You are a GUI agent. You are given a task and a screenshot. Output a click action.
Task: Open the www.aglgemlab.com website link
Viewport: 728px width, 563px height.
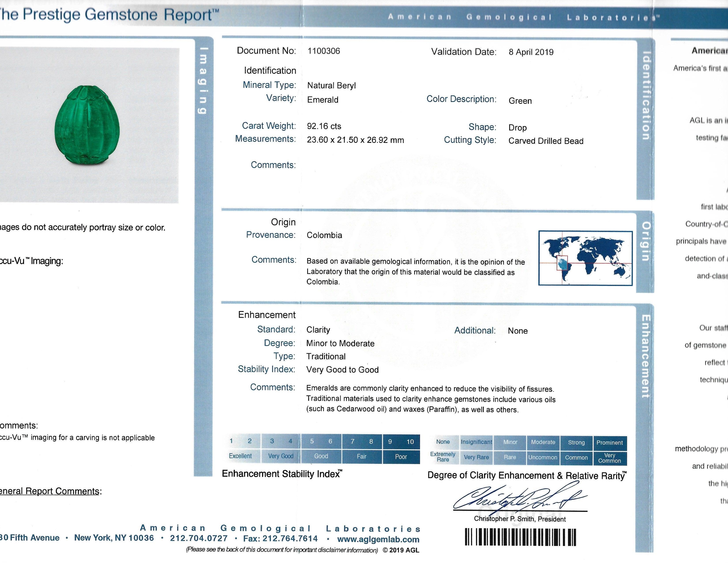[378, 539]
